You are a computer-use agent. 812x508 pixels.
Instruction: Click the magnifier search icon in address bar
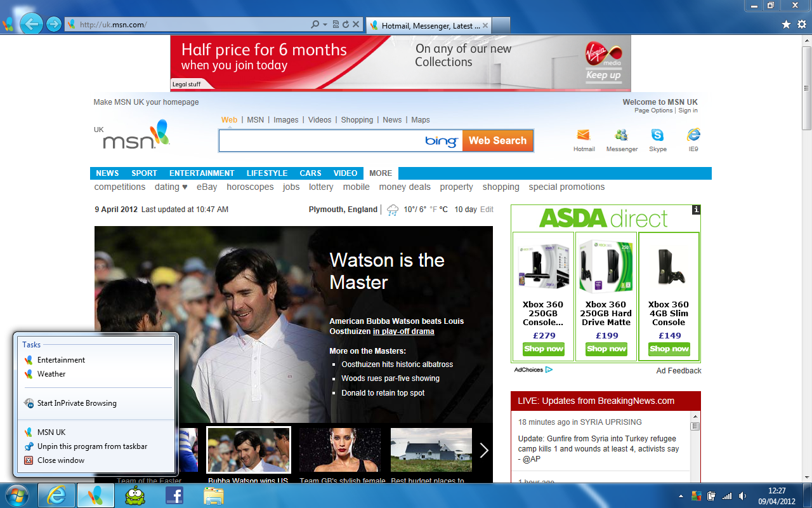(x=315, y=25)
